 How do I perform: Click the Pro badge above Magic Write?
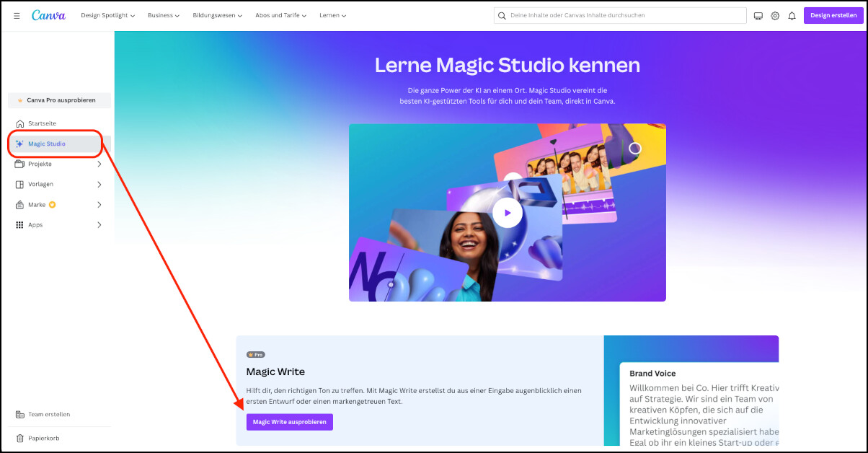coord(255,355)
